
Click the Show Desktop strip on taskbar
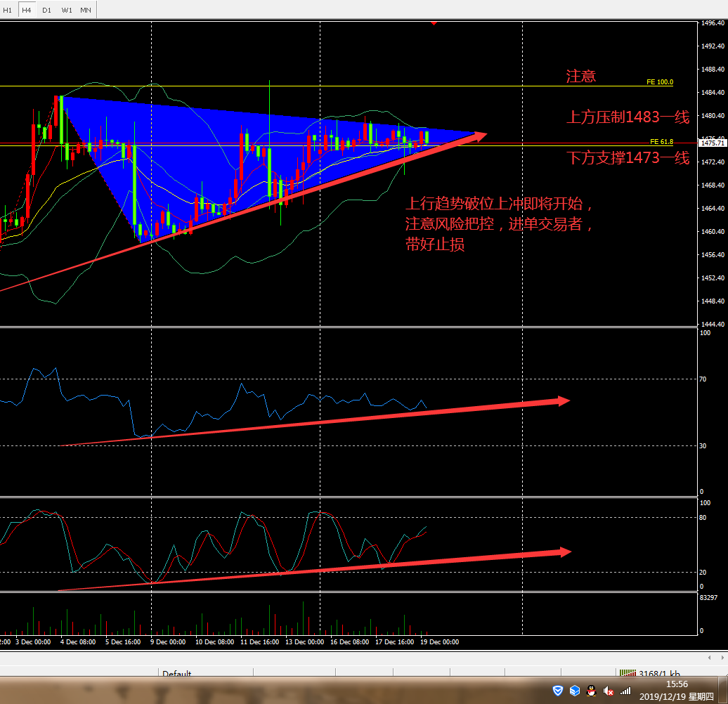coord(723,690)
